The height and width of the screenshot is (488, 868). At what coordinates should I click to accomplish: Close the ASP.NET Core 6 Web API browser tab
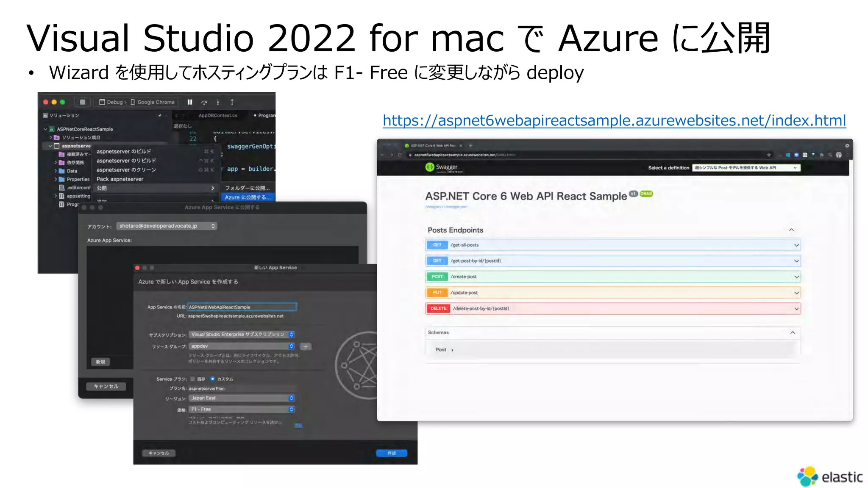[461, 146]
